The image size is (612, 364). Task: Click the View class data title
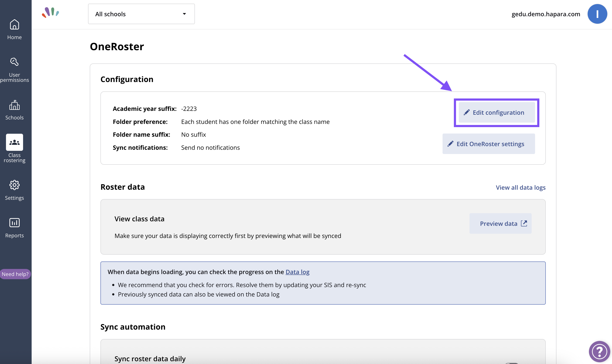coord(139,219)
